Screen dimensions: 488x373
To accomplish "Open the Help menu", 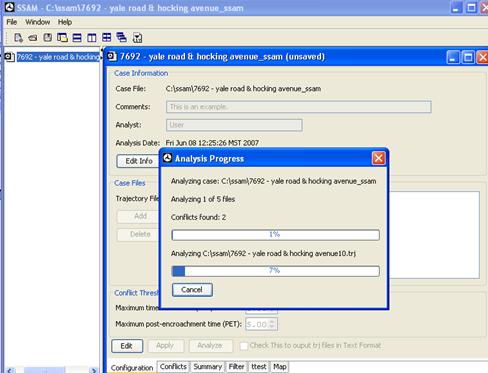I will tap(65, 22).
